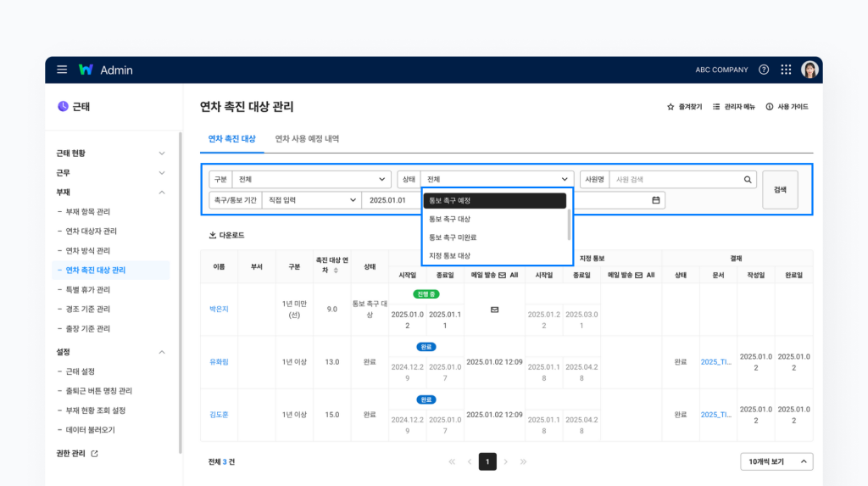Open 부재 현황 조회 설정 menu
The height and width of the screenshot is (486, 868).
point(96,411)
